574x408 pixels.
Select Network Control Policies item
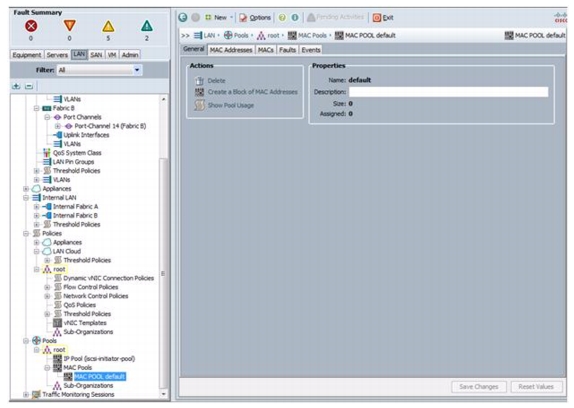click(x=96, y=296)
